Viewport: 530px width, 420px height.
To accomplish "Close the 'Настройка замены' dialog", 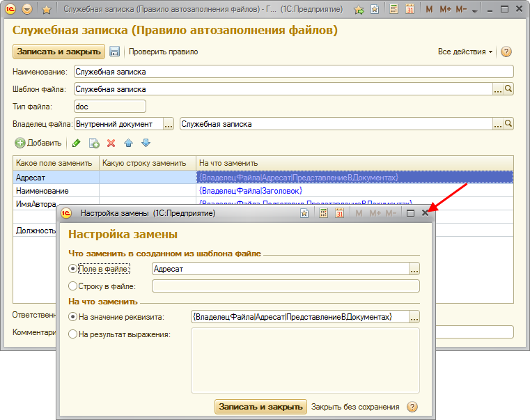I will pyautogui.click(x=426, y=212).
